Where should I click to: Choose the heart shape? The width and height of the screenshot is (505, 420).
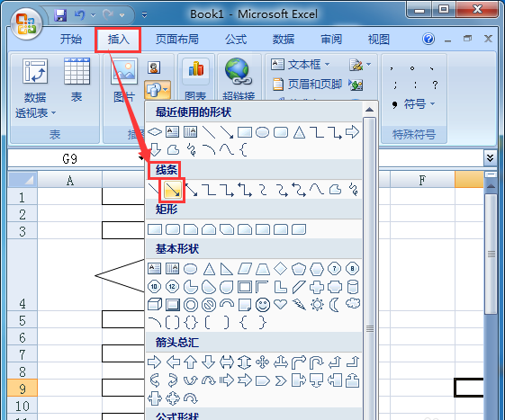pyautogui.click(x=280, y=304)
